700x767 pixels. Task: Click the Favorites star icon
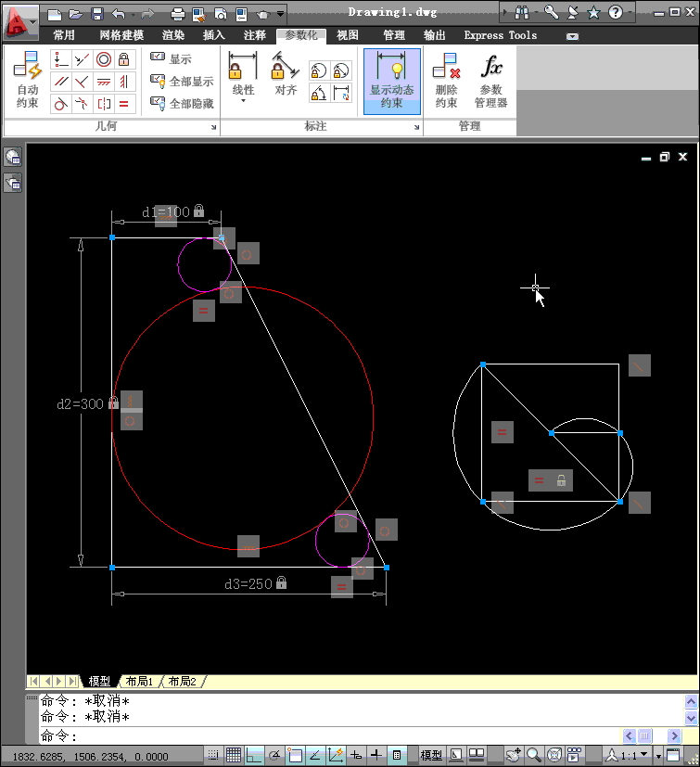[594, 12]
